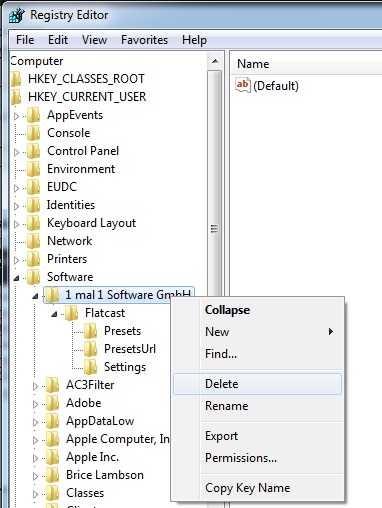Screen dimensions: 382x508
Task: Click the Software folder icon
Action: [34, 277]
